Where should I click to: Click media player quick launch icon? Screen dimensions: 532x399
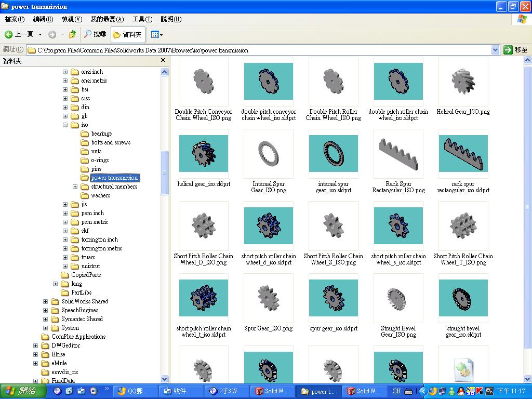coord(94,391)
